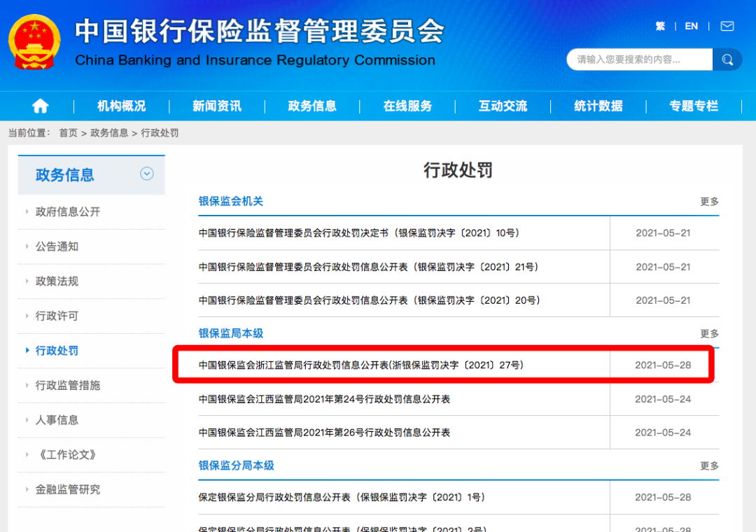Image resolution: width=756 pixels, height=532 pixels.
Task: Select 行政监管措施 in the sidebar
Action: pos(67,385)
